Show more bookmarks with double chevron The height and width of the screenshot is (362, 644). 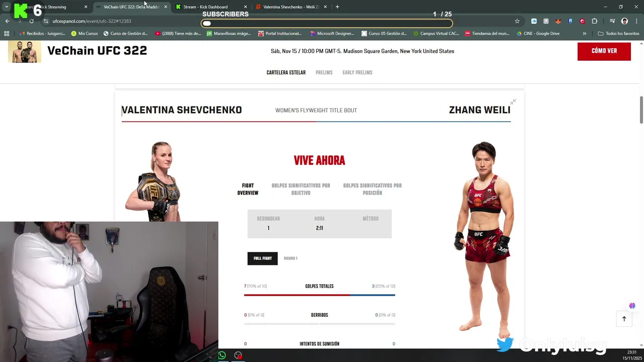584,34
